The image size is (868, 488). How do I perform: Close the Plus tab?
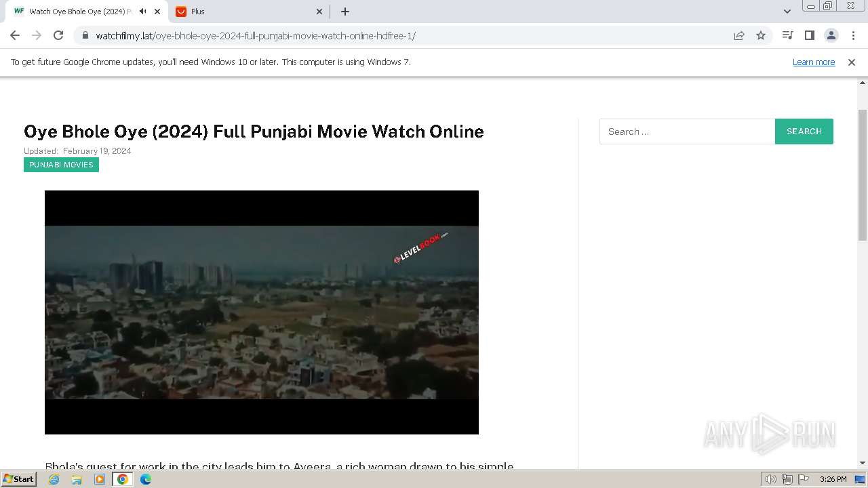click(x=320, y=12)
